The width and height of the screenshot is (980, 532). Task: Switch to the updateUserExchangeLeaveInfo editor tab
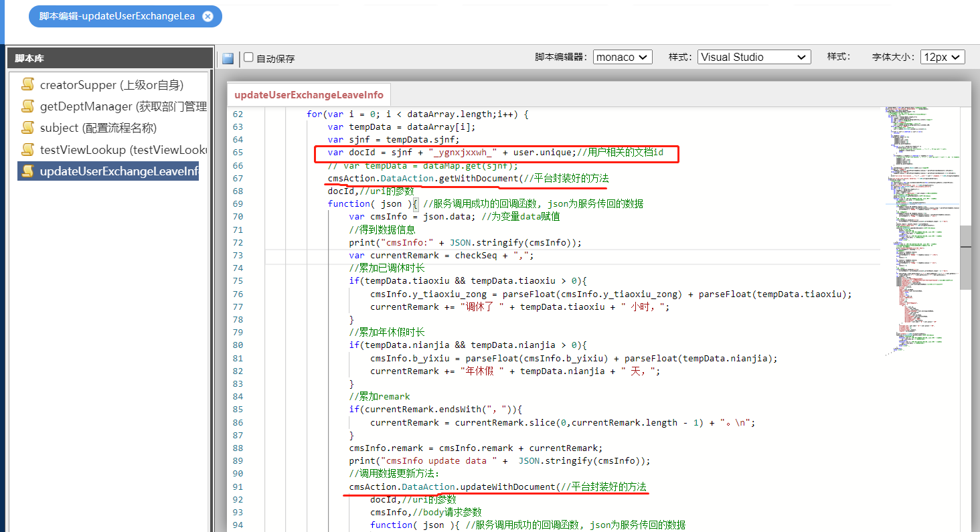(309, 95)
